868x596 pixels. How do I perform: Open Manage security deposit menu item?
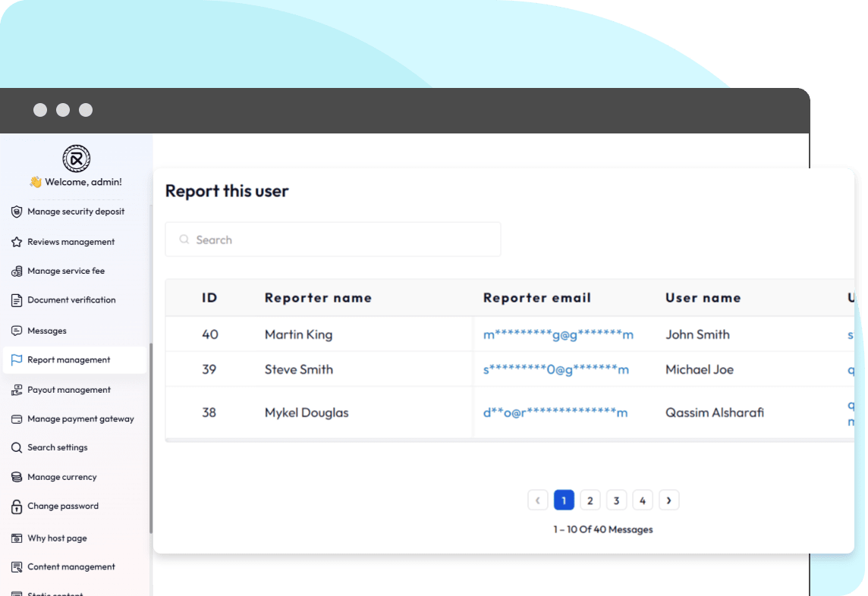pyautogui.click(x=75, y=212)
